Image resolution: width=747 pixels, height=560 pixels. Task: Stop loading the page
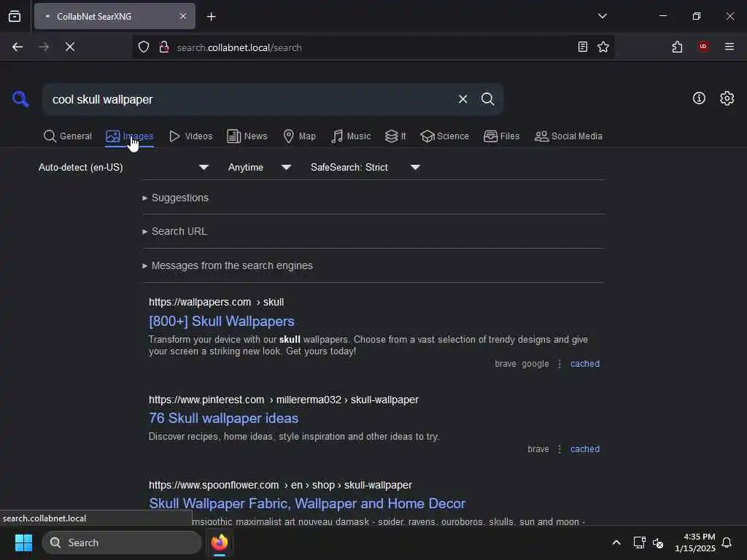(70, 47)
